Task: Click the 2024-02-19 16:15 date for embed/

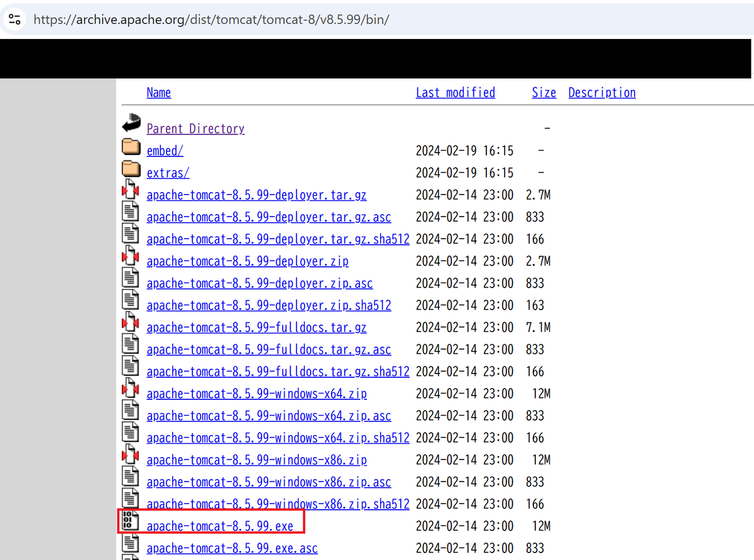Action: tap(465, 151)
